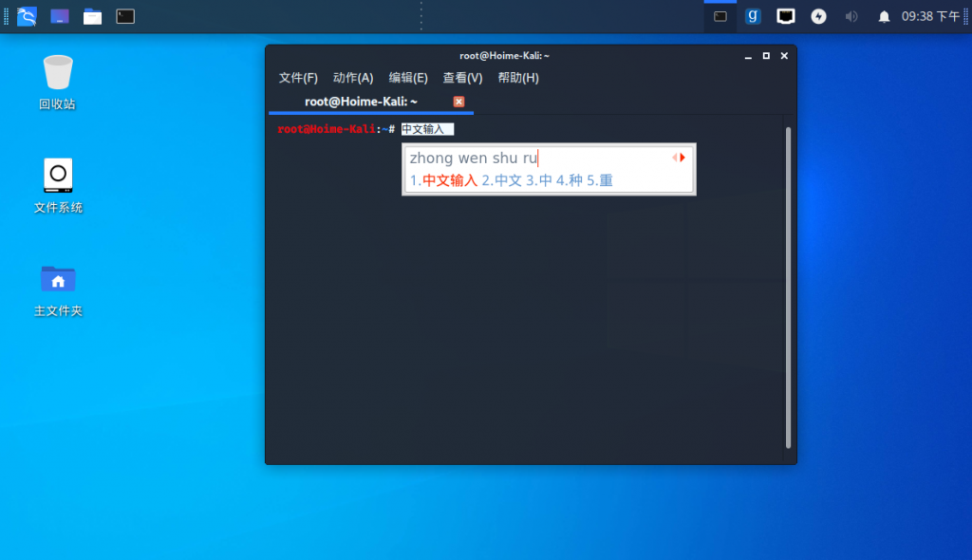
Task: Click the pinyin input 'zhong wen shu ru'
Action: point(474,159)
